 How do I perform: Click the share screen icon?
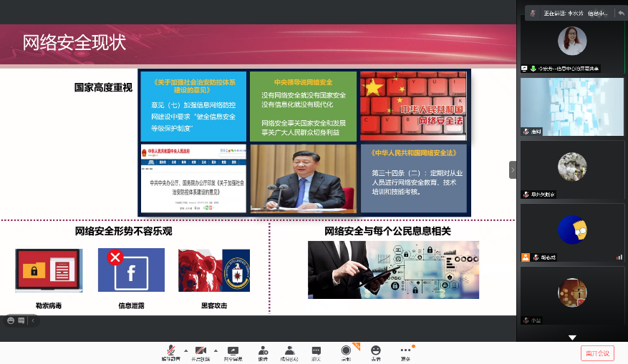232,350
